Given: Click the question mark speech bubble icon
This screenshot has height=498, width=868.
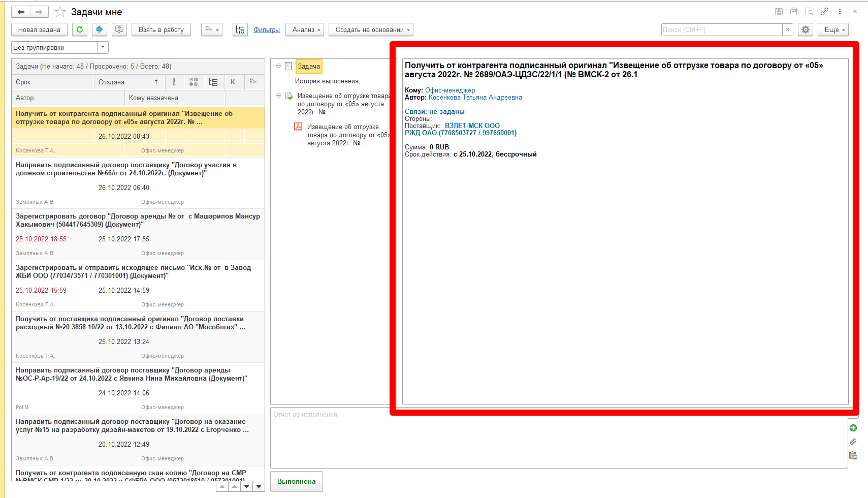Looking at the screenshot, I should pyautogui.click(x=119, y=29).
